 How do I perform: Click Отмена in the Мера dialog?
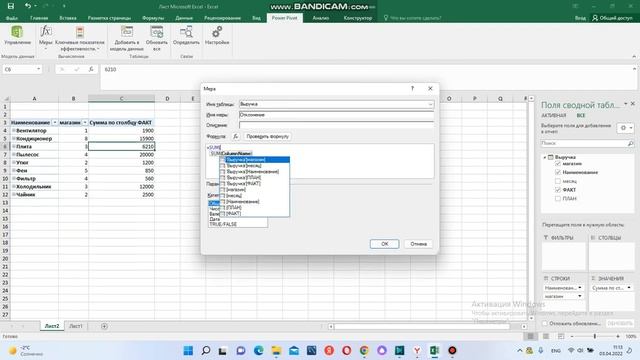coord(418,244)
